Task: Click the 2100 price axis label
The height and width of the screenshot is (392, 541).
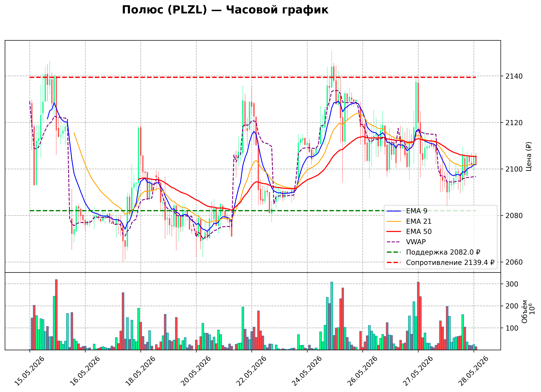Action: [x=514, y=169]
